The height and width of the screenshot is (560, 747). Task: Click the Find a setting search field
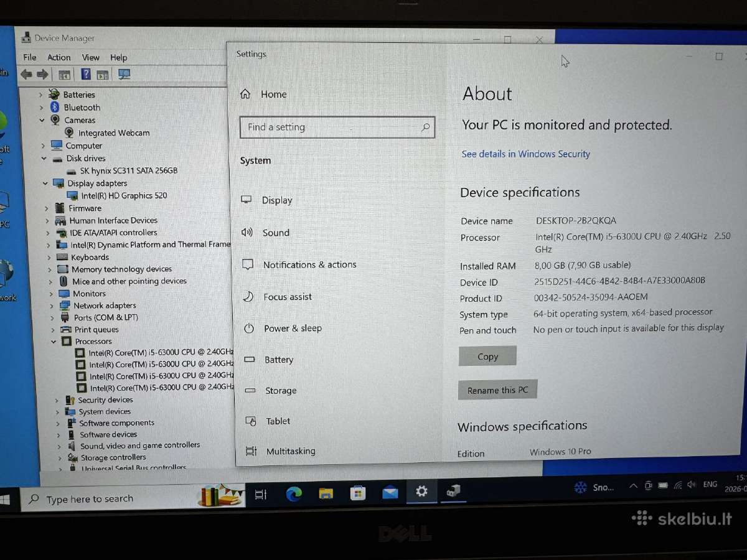pos(337,127)
